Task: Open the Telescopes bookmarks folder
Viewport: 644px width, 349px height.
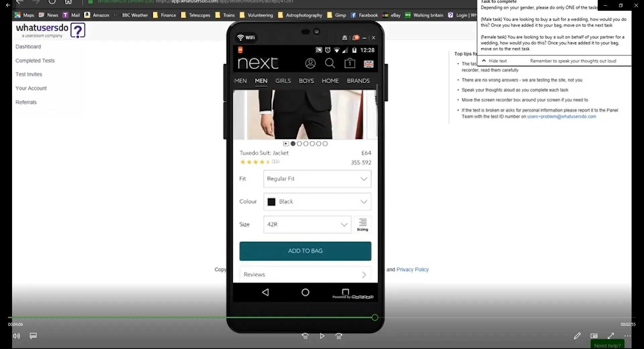Action: 196,15
